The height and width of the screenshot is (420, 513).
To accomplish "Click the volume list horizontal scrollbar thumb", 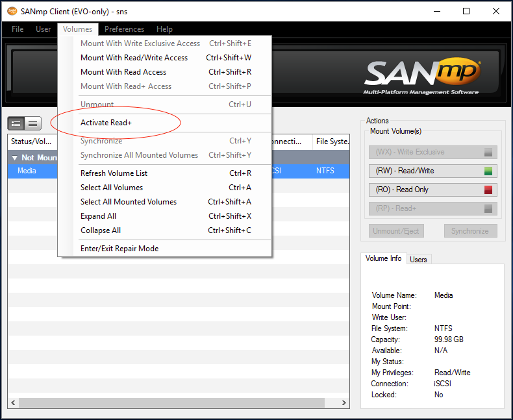I will [x=172, y=402].
